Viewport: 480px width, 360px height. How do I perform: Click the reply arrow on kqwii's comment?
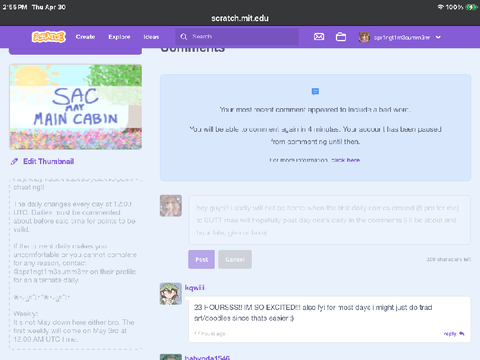(462, 334)
